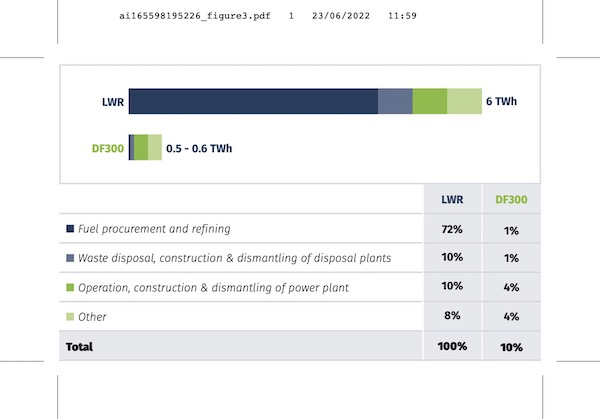Click the light green segment of LWR bar
Screen dimensions: 600x419
[x=463, y=101]
